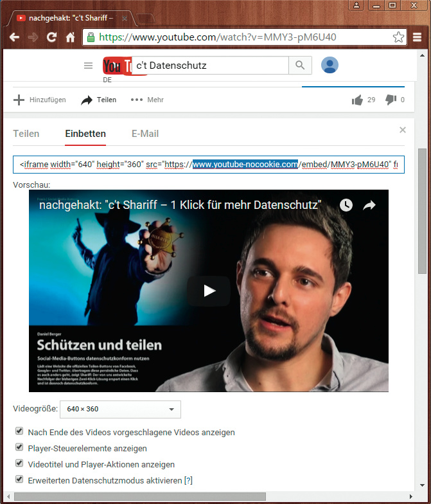Click the address bar URL
Image resolution: width=431 pixels, height=504 pixels.
[x=217, y=37]
